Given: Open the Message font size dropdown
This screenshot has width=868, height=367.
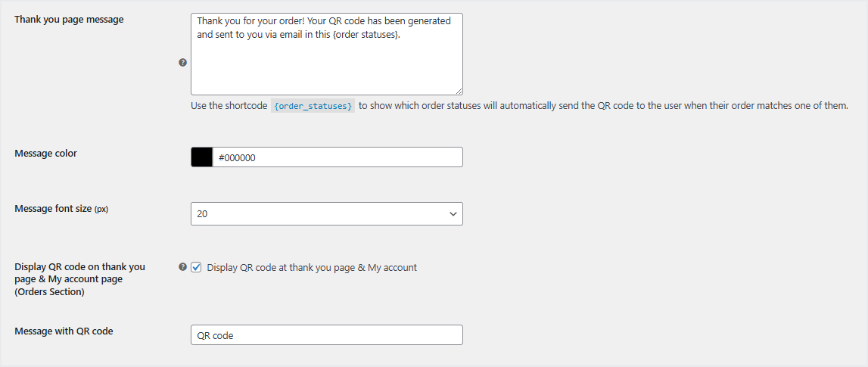Looking at the screenshot, I should click(326, 214).
